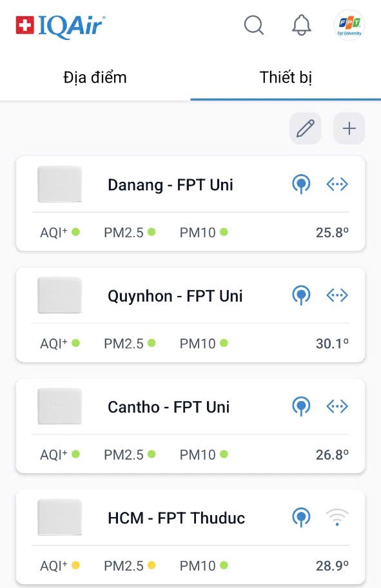Tap the pencil edit devices icon

[x=305, y=128]
